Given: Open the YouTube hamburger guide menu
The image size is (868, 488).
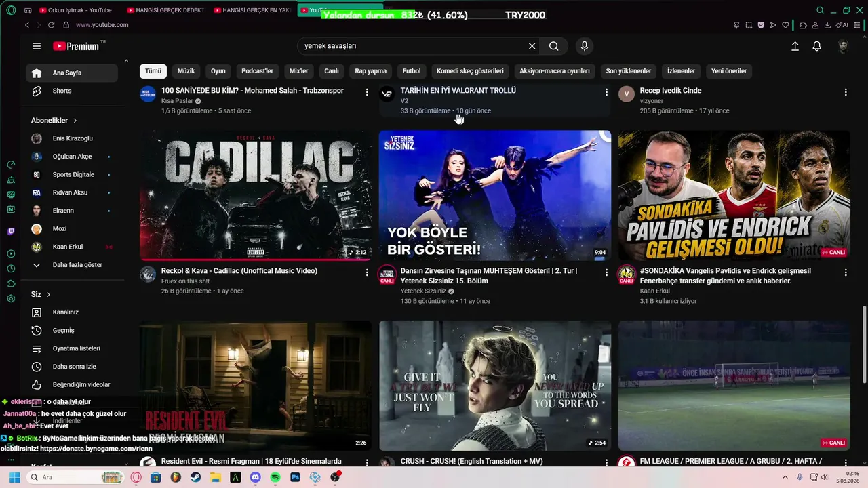Looking at the screenshot, I should click(37, 46).
